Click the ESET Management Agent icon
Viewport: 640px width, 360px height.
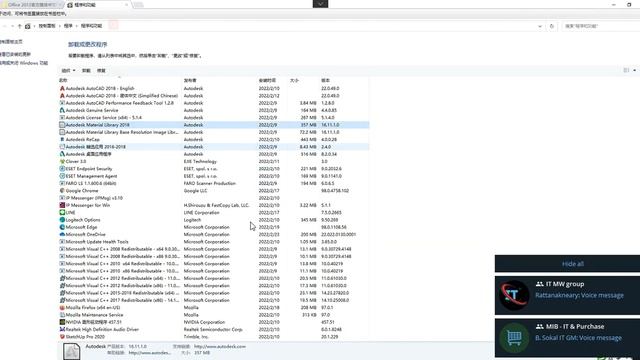coord(62,176)
